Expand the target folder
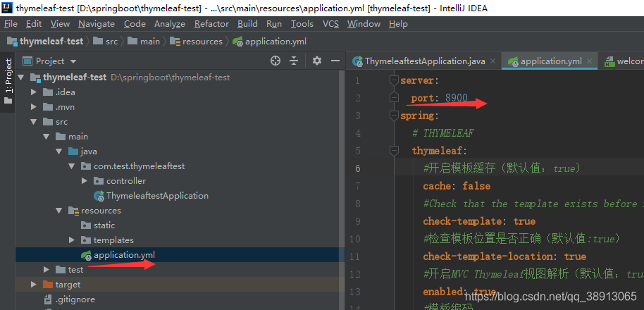 coord(34,284)
